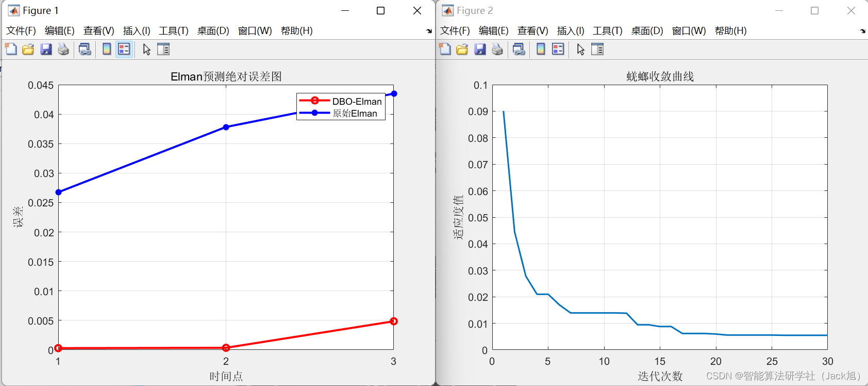This screenshot has width=868, height=386.
Task: Select DBO-Elman legend entry
Action: tap(341, 101)
